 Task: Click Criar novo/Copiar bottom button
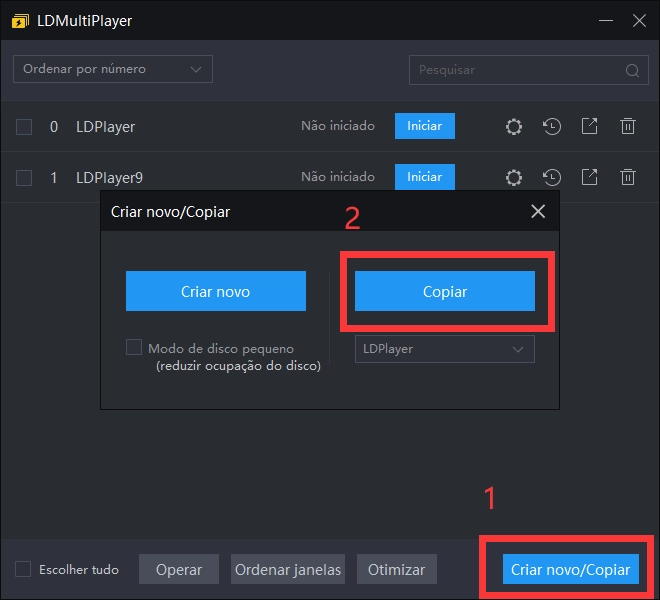tap(570, 569)
